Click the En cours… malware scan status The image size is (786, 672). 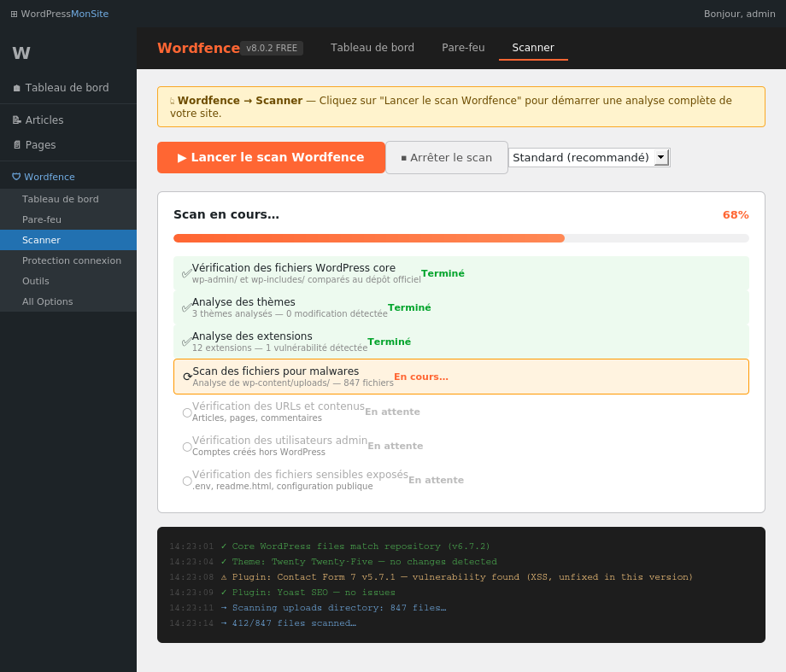[x=421, y=377]
